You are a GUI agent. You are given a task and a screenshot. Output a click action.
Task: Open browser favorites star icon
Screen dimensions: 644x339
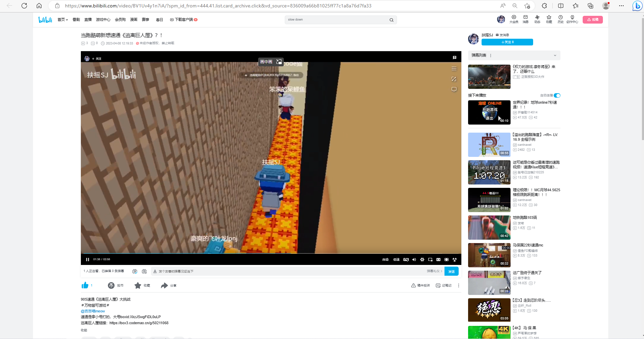pos(576,6)
